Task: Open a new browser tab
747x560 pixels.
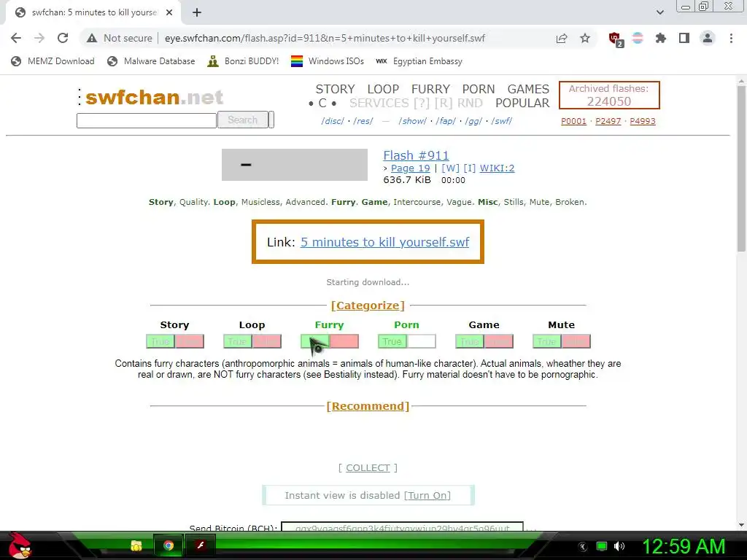Action: (197, 12)
